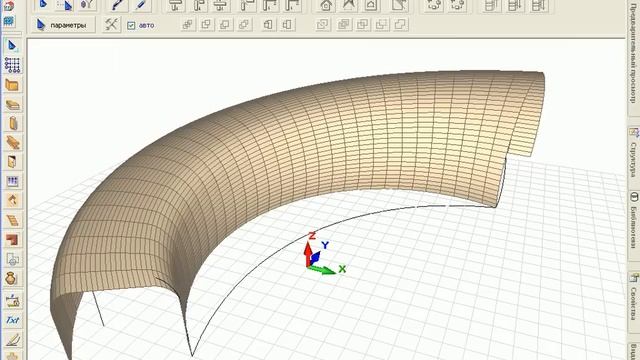The height and width of the screenshot is (360, 640).
Task: Click the green X axis arrow of gizmo
Action: (322, 270)
